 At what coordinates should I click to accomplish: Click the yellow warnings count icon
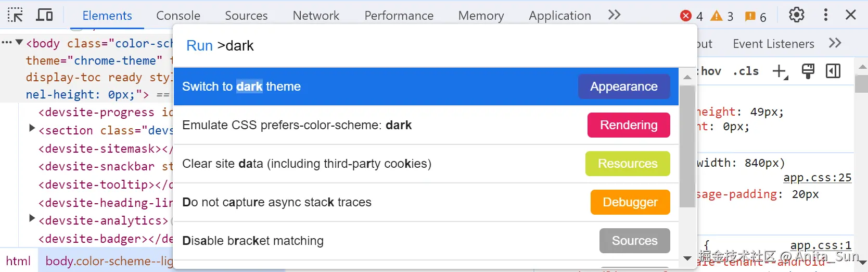click(717, 16)
